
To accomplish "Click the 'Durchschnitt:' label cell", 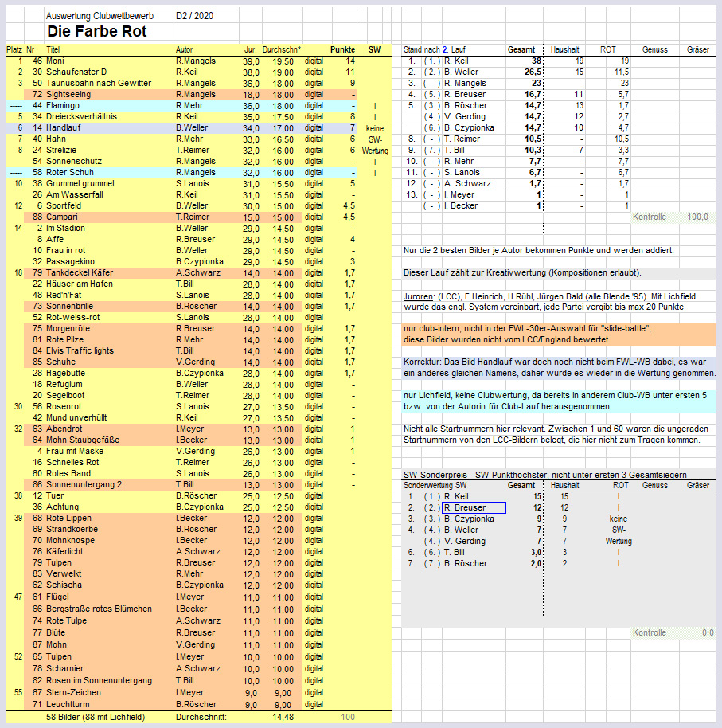I will [201, 717].
